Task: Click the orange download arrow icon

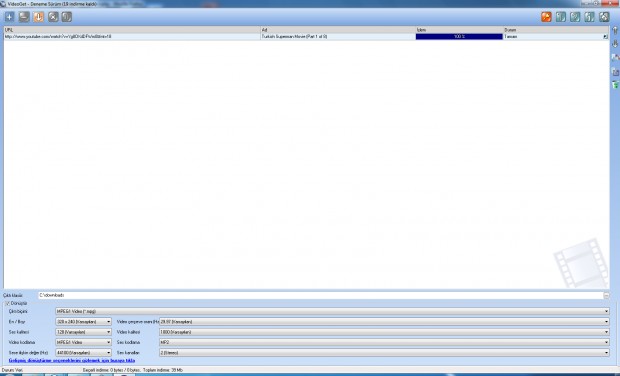Action: tap(38, 17)
